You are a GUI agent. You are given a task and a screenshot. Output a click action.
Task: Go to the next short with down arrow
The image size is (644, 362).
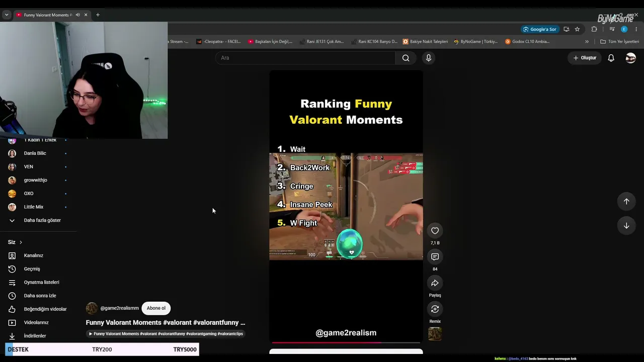626,225
